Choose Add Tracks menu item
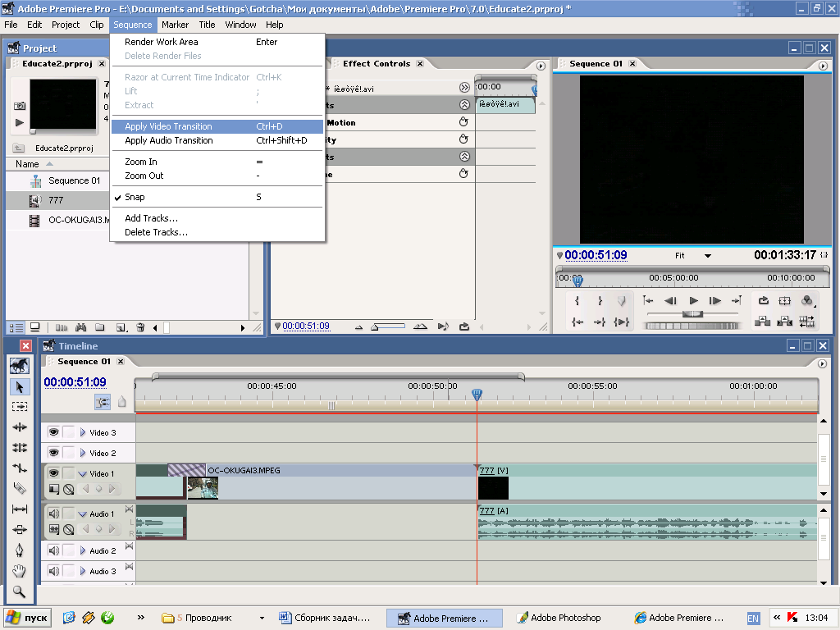This screenshot has height=630, width=840. point(217,218)
